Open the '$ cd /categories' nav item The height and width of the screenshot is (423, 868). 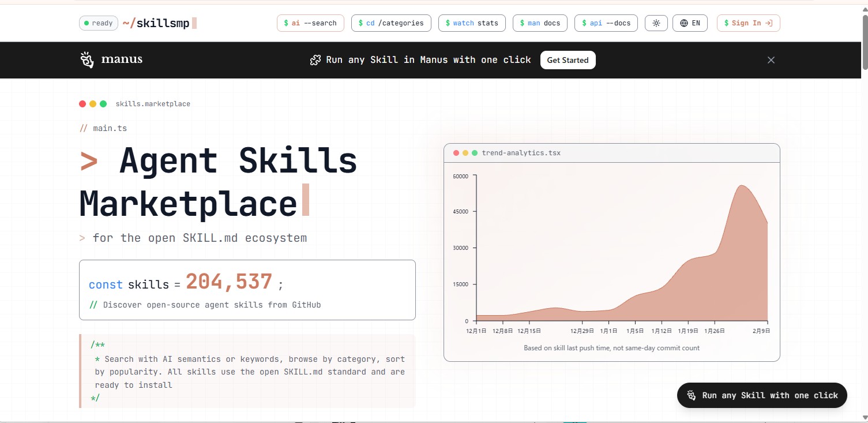[391, 23]
